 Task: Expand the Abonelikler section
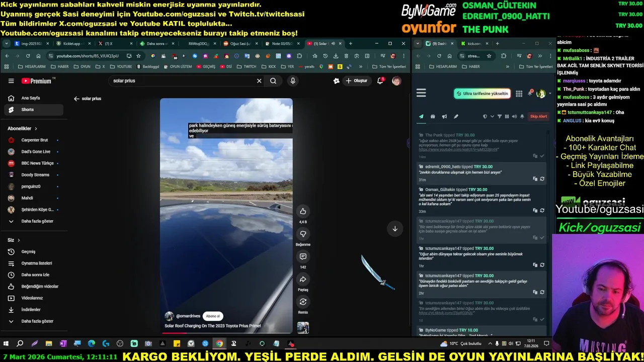(x=23, y=129)
